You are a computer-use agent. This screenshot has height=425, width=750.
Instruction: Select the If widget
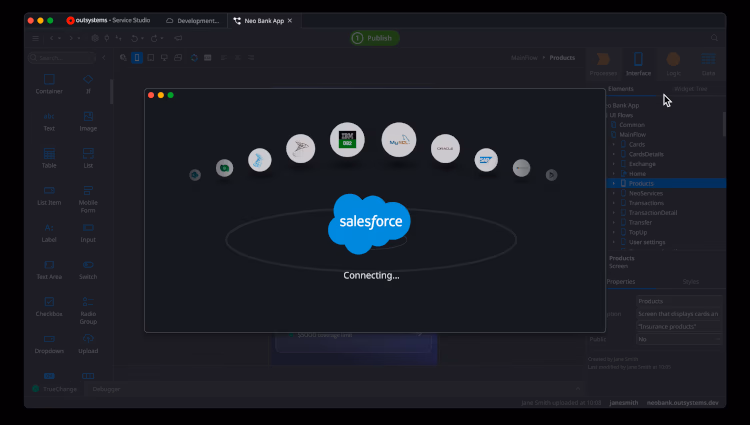[88, 84]
